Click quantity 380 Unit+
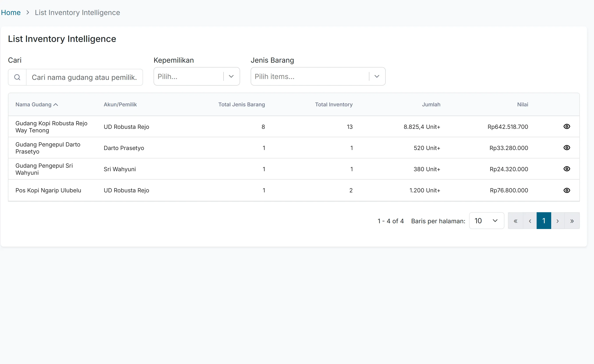 point(427,169)
